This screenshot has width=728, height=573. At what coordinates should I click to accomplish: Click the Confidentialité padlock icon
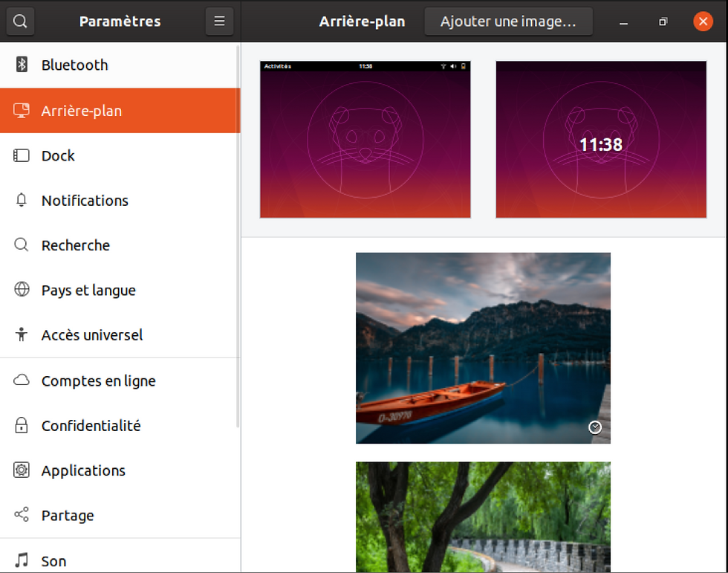pos(22,425)
